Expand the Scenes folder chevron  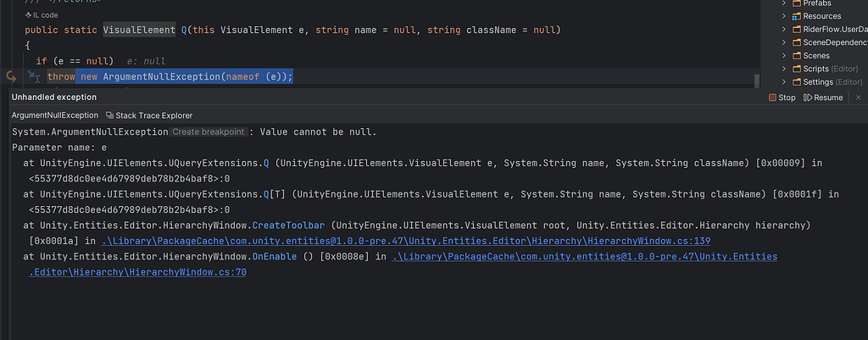pos(785,56)
